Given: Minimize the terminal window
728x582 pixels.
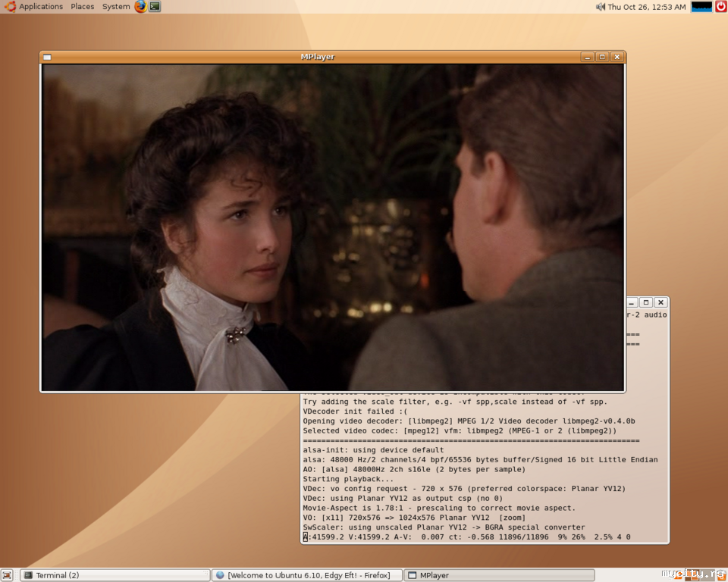Looking at the screenshot, I should 632,302.
